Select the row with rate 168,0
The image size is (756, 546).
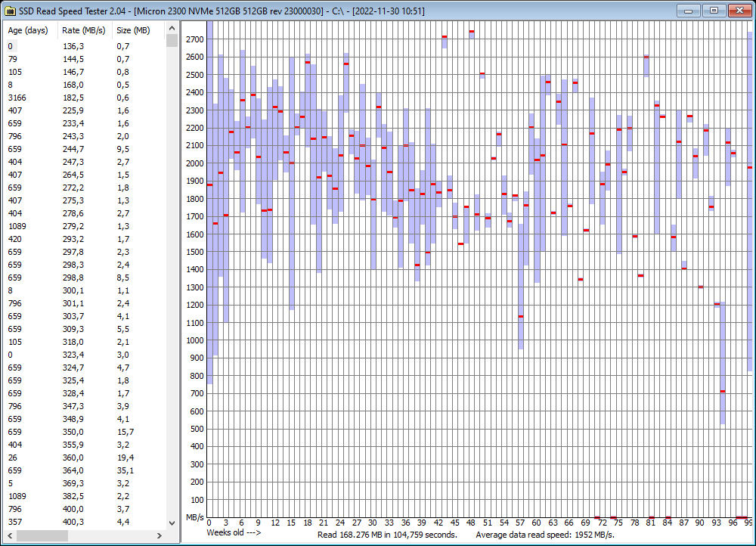point(85,85)
